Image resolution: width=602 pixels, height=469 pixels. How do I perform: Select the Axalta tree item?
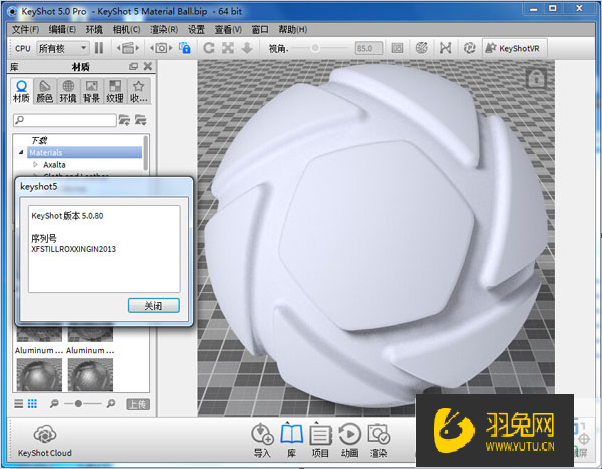click(x=54, y=165)
